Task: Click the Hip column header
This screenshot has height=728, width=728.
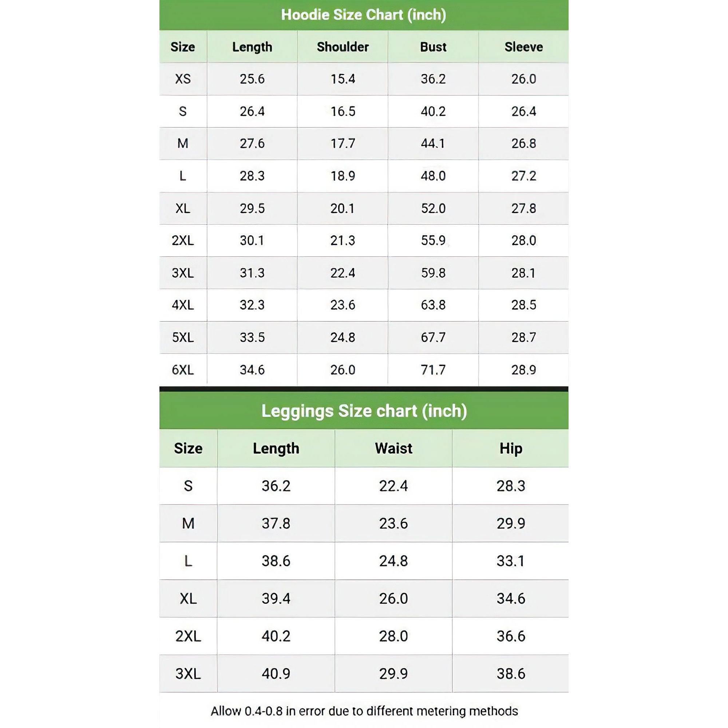Action: click(x=511, y=448)
